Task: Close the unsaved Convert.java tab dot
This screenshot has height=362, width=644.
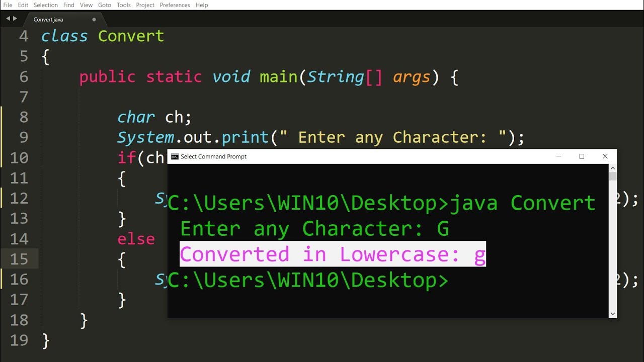Action: 94,20
